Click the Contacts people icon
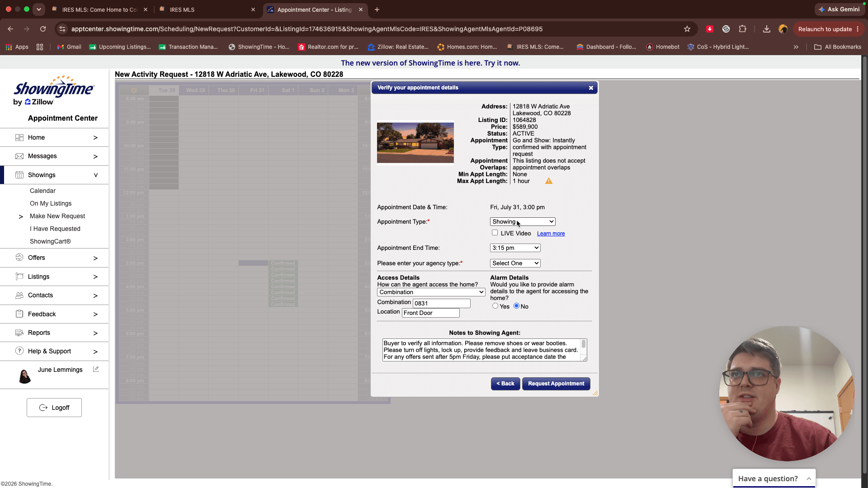Image resolution: width=868 pixels, height=488 pixels. click(x=19, y=295)
